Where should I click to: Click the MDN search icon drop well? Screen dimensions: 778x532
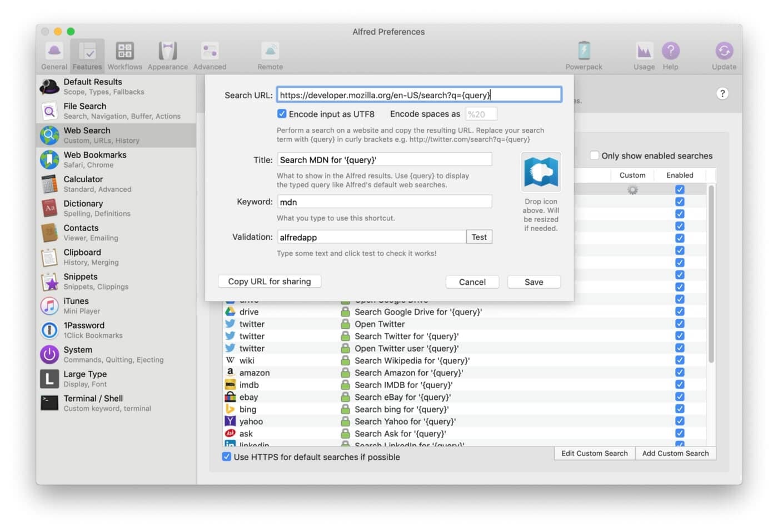tap(541, 172)
